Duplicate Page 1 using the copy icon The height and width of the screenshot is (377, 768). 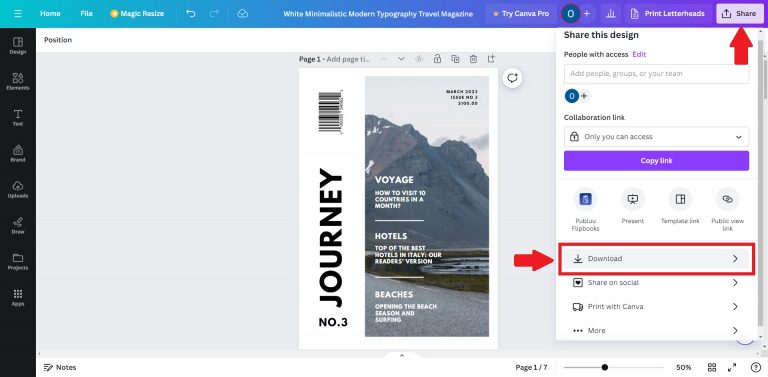coord(455,59)
